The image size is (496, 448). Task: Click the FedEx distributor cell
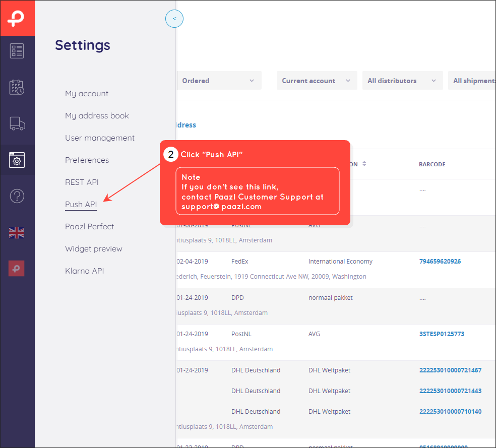(x=240, y=262)
